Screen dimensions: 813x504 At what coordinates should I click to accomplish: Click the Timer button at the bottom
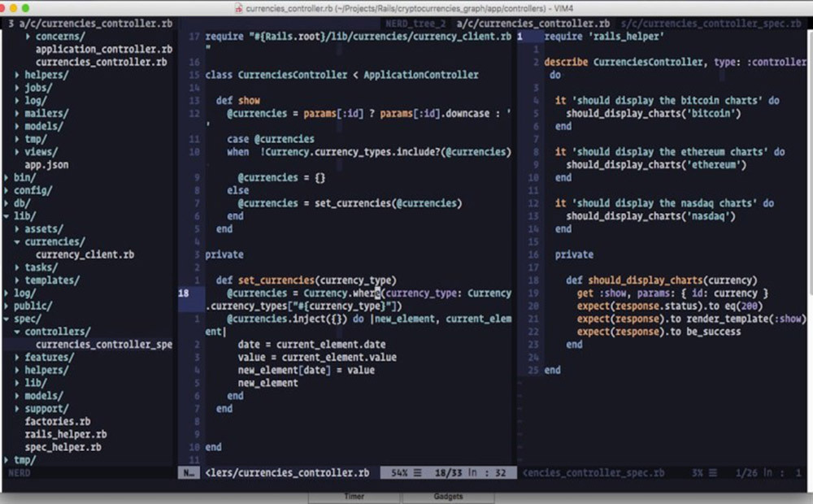[x=353, y=496]
